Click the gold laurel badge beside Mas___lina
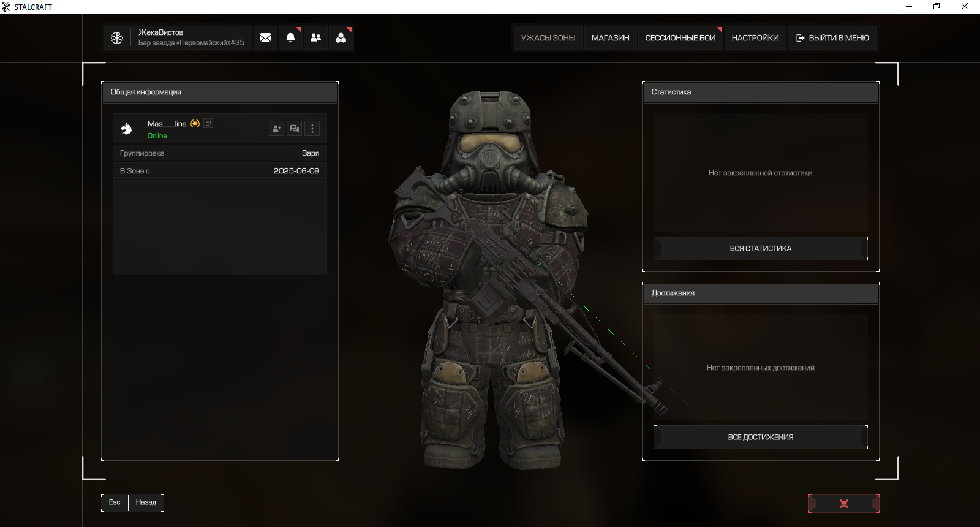This screenshot has width=980, height=527. click(x=195, y=123)
